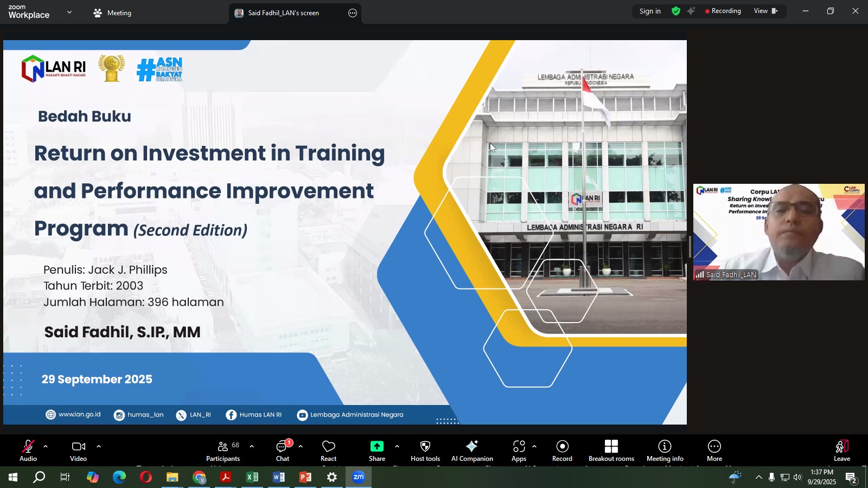Expand audio options arrow next to Audio
Image resolution: width=868 pixels, height=488 pixels.
pyautogui.click(x=46, y=447)
